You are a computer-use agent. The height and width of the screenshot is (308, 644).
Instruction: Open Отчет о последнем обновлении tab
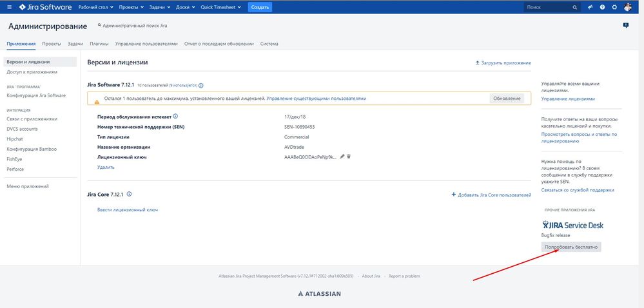point(219,44)
